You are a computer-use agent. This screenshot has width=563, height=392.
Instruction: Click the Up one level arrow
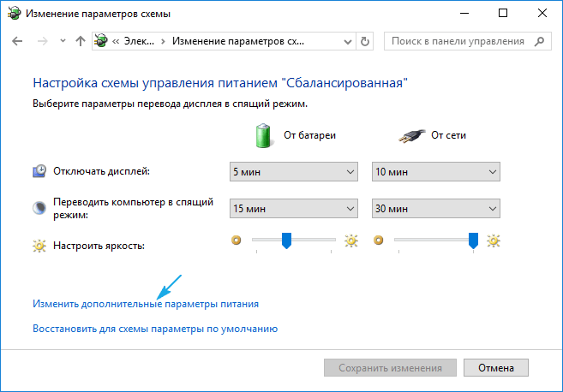pyautogui.click(x=80, y=41)
